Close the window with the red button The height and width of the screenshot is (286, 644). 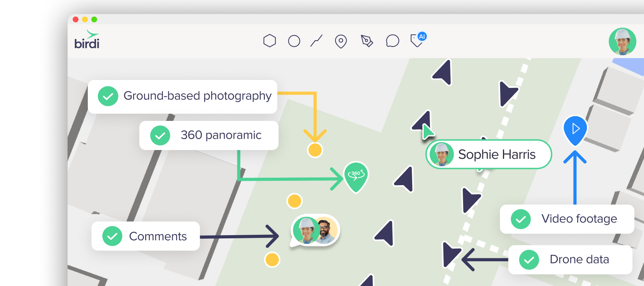coord(76,19)
